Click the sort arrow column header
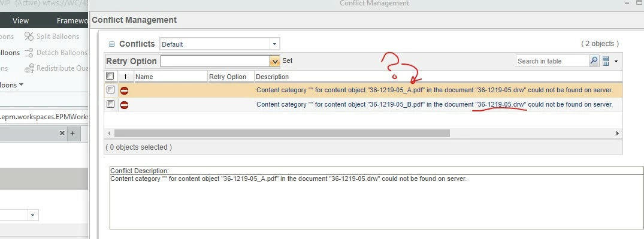 (x=125, y=77)
